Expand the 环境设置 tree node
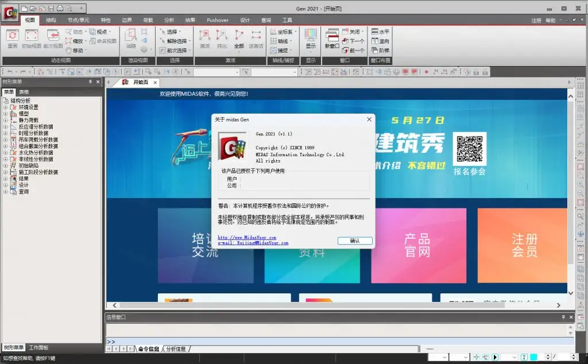 tap(5, 107)
